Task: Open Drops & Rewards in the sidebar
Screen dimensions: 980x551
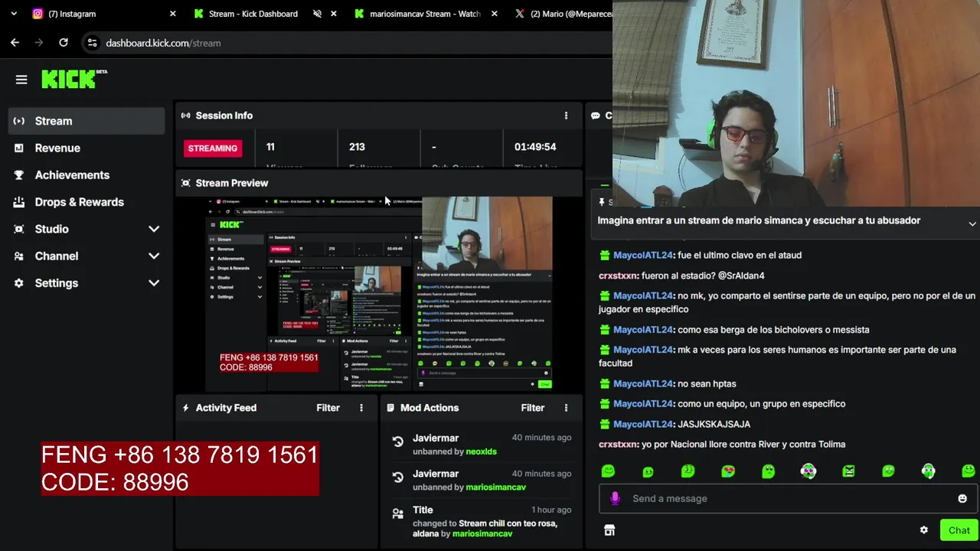Action: 87,202
